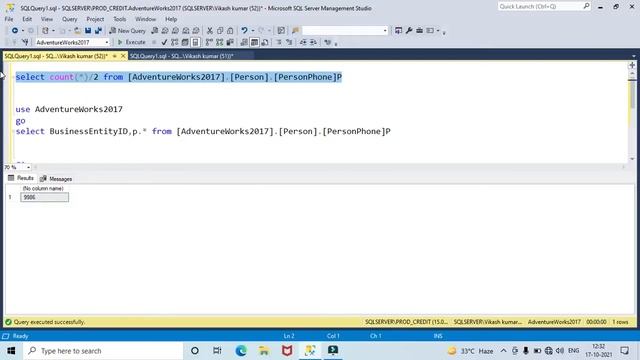Image resolution: width=640 pixels, height=360 pixels.
Task: Click the Uncomment selected lines icon
Action: pyautogui.click(x=289, y=42)
